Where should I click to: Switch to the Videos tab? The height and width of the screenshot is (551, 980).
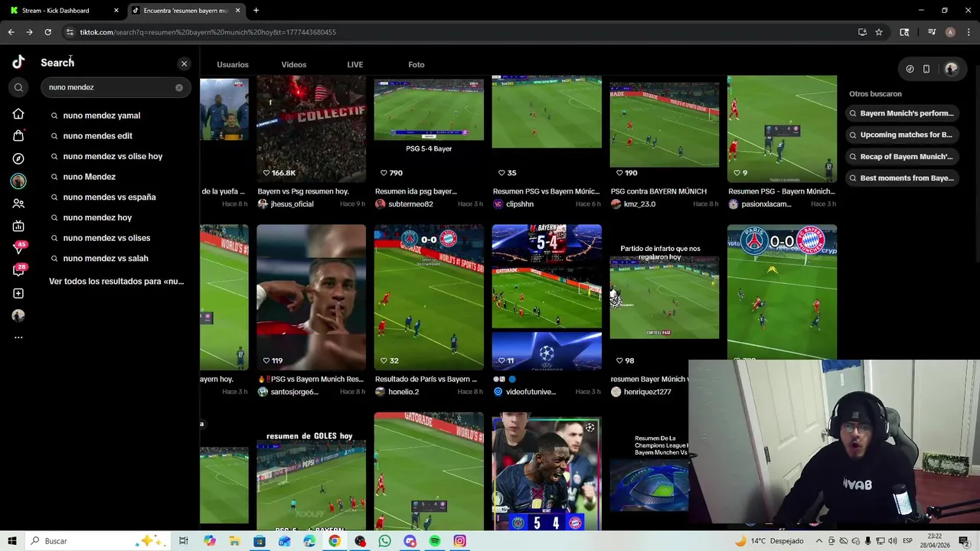point(294,64)
